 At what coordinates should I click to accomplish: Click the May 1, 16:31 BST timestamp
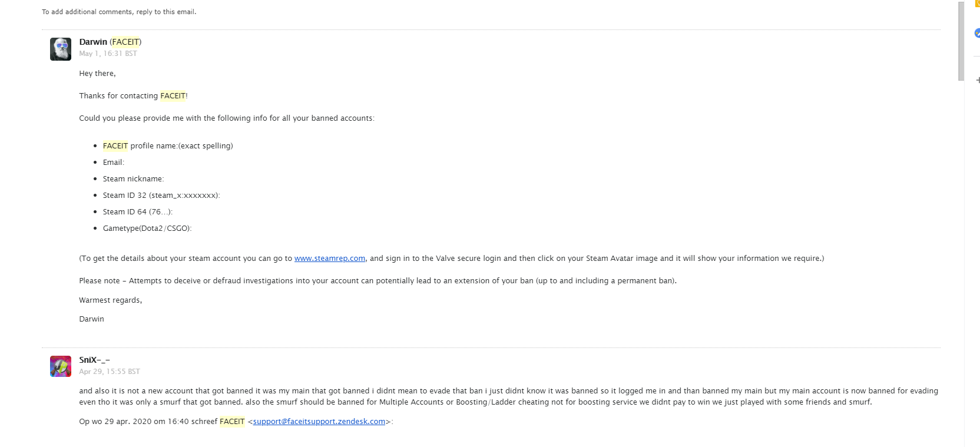(x=108, y=54)
